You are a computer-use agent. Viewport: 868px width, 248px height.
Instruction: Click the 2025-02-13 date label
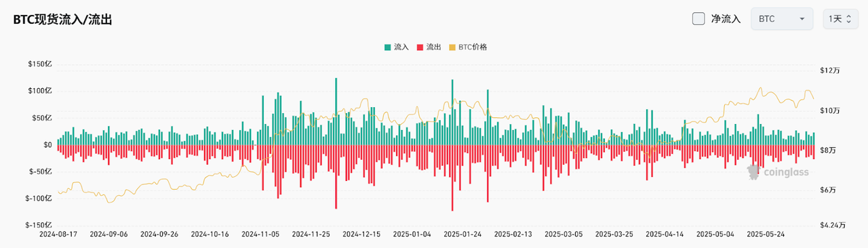513,234
